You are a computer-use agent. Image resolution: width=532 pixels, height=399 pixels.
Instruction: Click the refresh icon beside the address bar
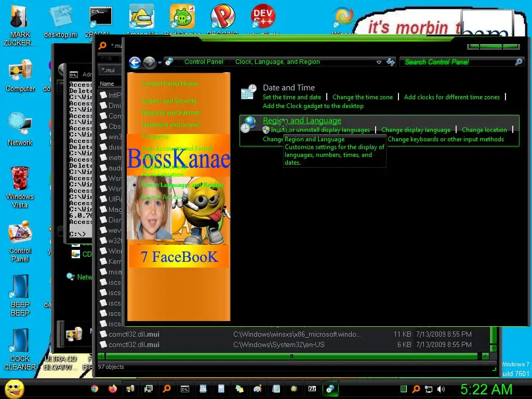click(x=391, y=62)
